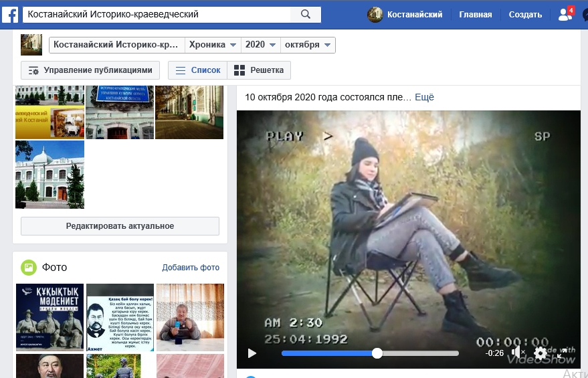
Task: Click Добавить фото link
Action: coord(191,268)
